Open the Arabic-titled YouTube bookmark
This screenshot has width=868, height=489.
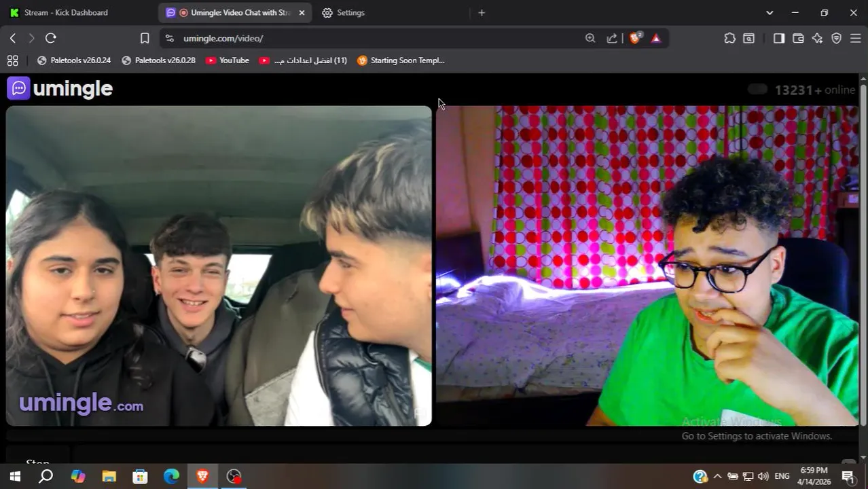click(x=303, y=60)
